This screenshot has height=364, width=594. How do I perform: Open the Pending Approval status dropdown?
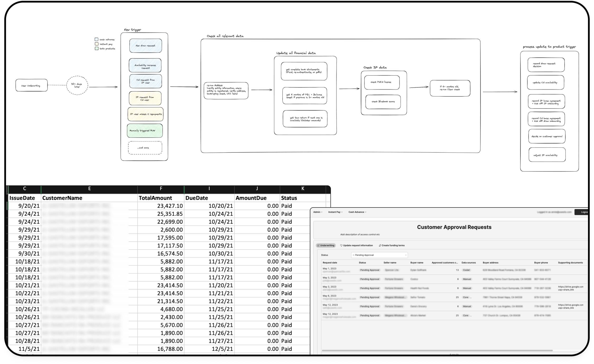click(379, 255)
